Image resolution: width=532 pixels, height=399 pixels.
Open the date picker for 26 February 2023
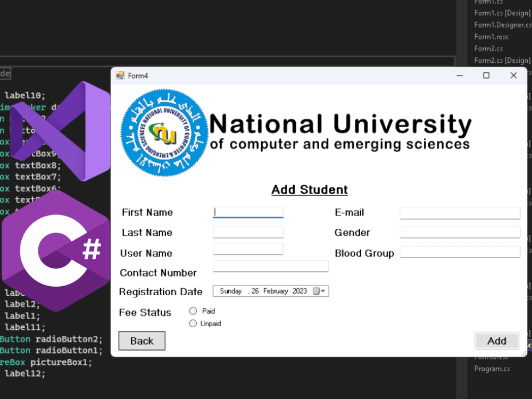coord(266,291)
